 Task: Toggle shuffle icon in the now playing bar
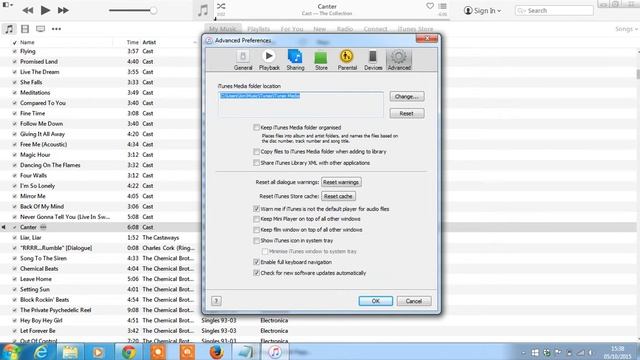click(x=221, y=6)
